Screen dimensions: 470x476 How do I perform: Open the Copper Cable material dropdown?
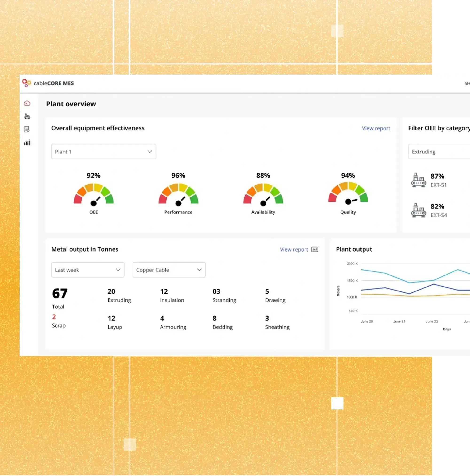(169, 270)
